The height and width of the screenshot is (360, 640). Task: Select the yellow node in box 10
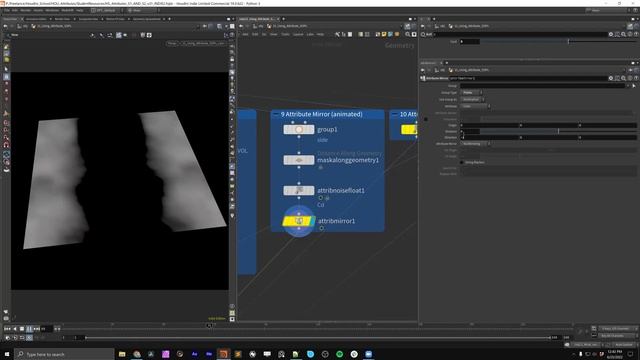pyautogui.click(x=409, y=129)
